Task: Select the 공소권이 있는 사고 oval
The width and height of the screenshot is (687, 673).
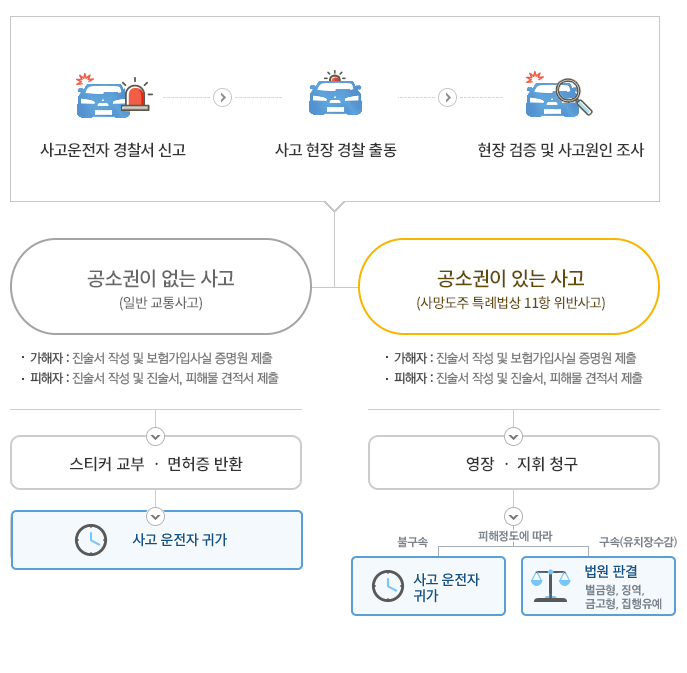Action: point(509,287)
